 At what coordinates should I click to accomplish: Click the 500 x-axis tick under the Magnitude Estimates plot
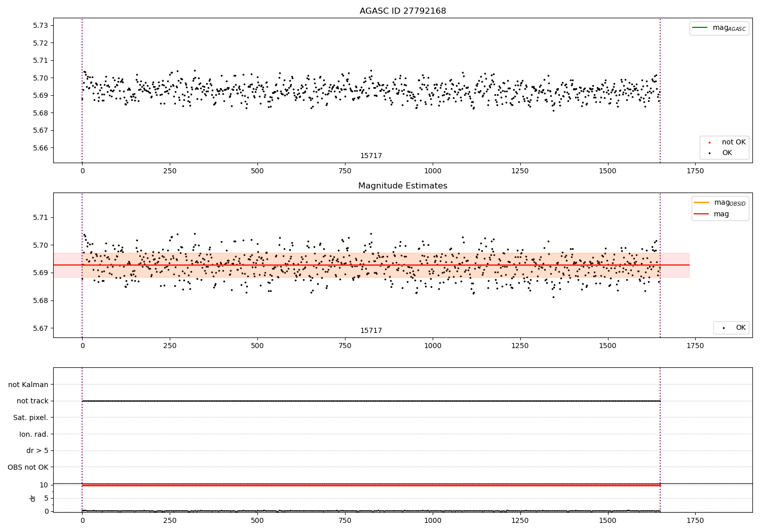257,346
